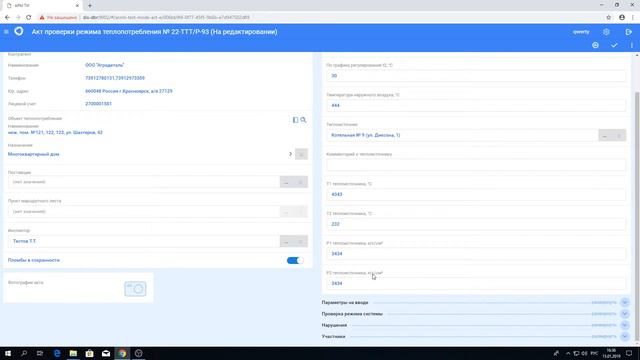Open the ellipsis selector for 'Многоквартирный дом'

[301, 154]
